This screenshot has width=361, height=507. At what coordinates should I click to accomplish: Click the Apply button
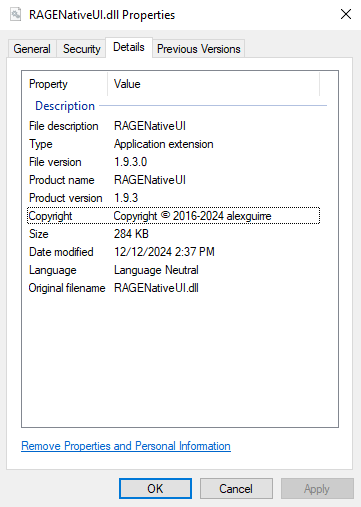coord(317,489)
